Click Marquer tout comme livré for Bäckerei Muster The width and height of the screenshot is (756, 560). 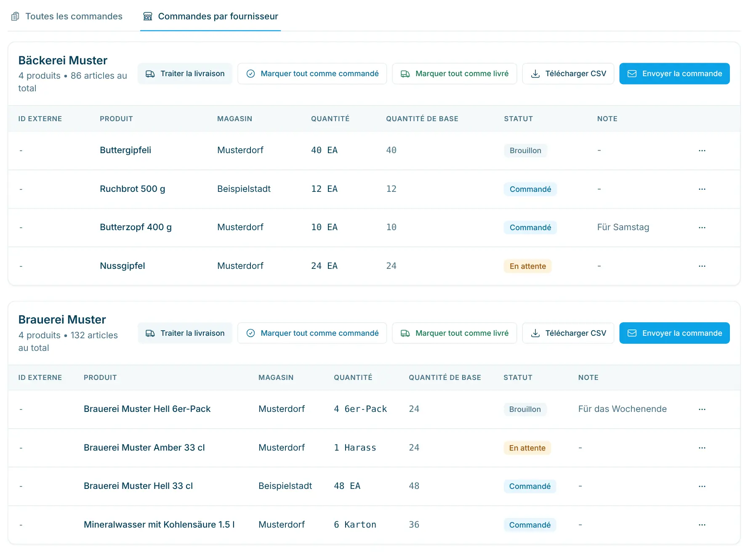(454, 74)
